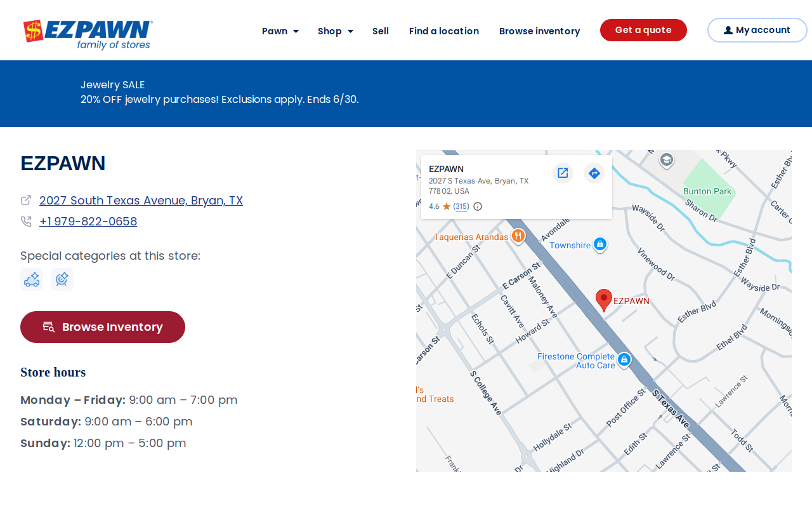Click the red Browse Inventory button
The height and width of the screenshot is (508, 812).
point(103,327)
